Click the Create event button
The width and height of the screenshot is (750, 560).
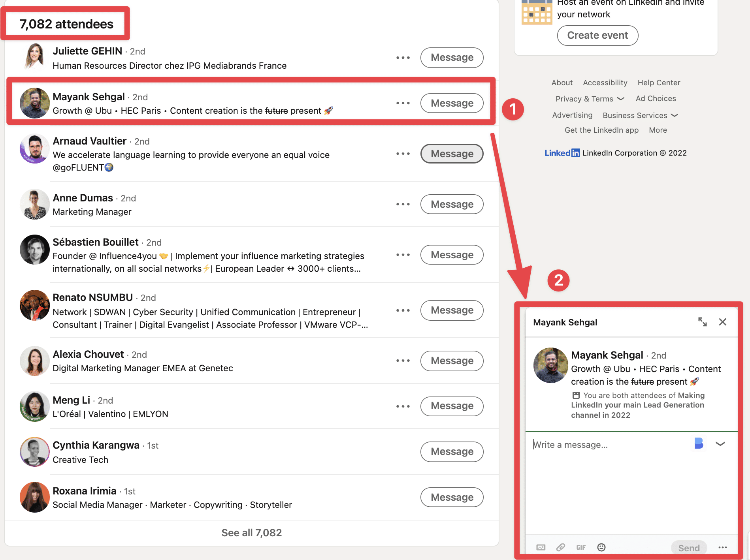coord(597,36)
